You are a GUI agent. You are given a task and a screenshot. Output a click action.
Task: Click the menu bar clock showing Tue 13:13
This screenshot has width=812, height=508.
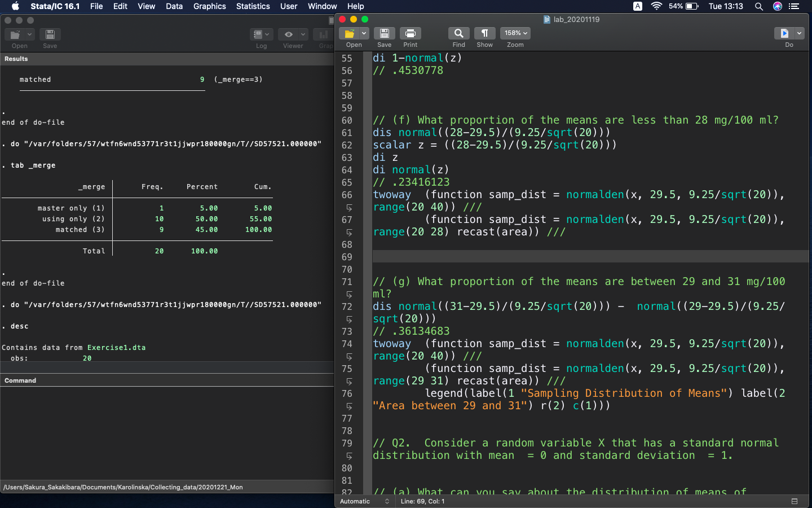[x=726, y=6]
